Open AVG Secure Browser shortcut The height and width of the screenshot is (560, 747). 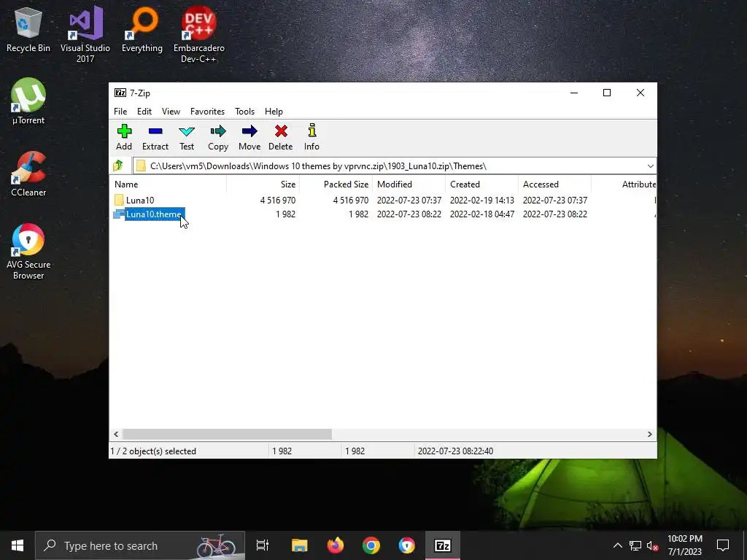point(28,252)
